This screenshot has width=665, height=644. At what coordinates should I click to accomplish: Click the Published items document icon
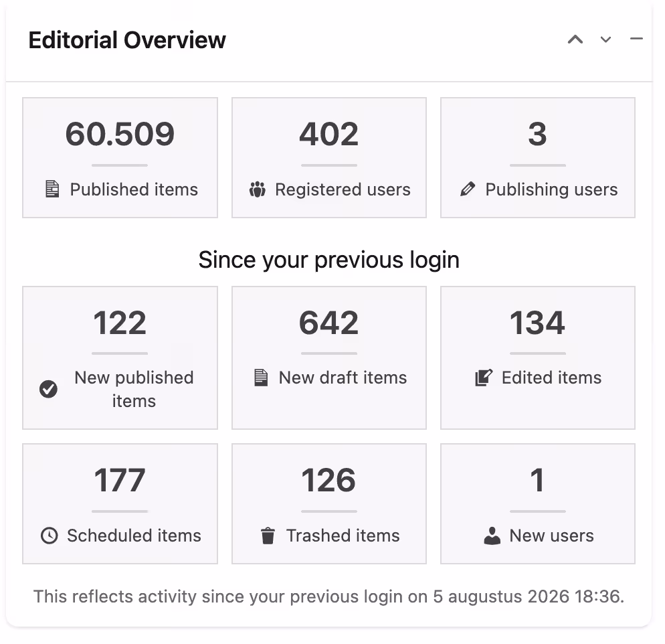[x=52, y=189]
